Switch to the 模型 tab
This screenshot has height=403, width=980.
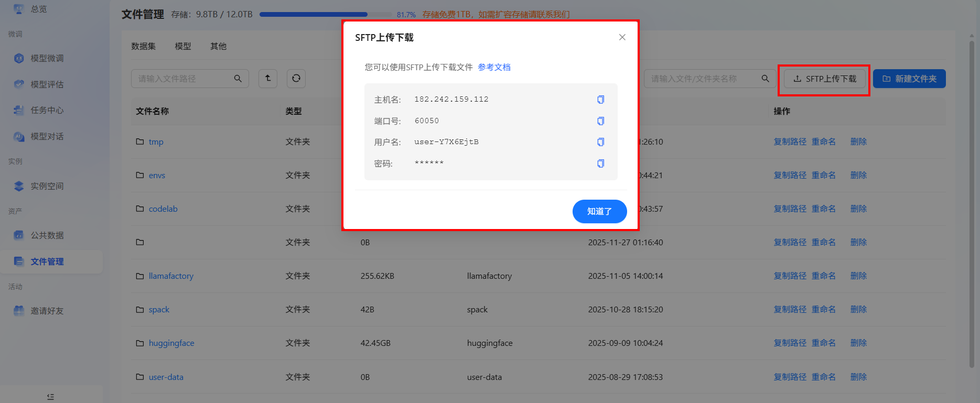(x=183, y=46)
